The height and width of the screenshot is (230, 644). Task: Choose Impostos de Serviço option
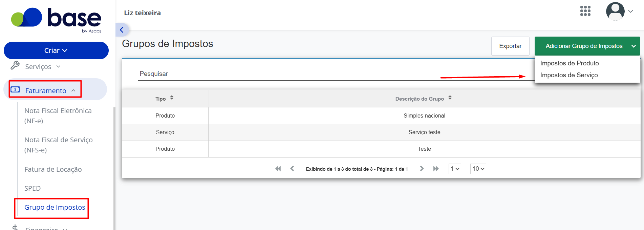click(x=569, y=75)
